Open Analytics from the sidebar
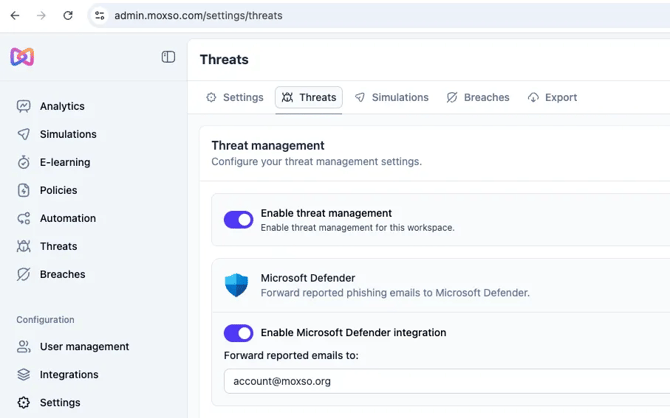The width and height of the screenshot is (670, 418). (x=61, y=106)
